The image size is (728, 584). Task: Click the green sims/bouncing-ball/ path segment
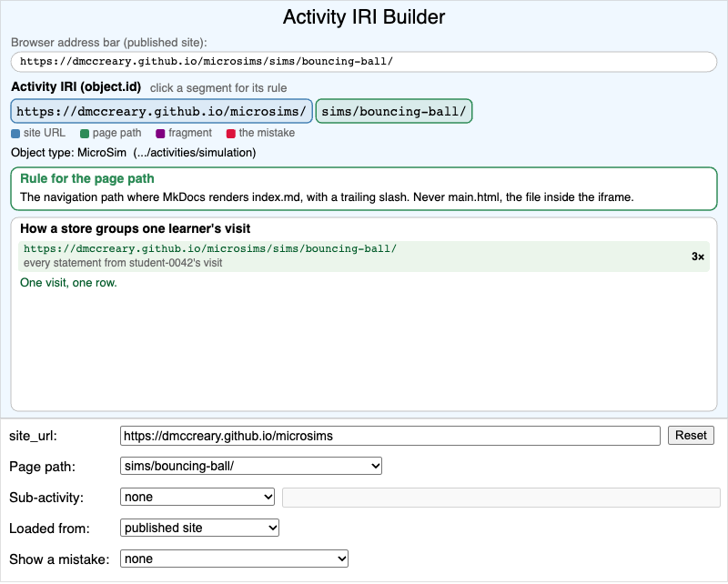coord(394,111)
